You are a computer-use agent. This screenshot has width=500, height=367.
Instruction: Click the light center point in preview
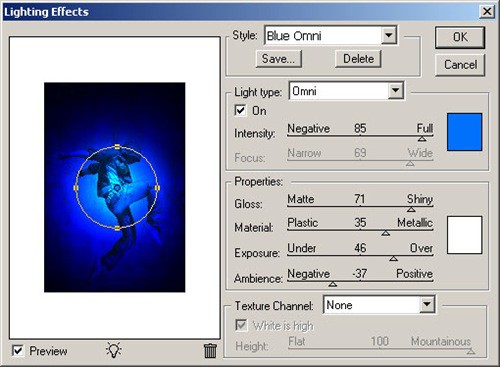click(x=117, y=188)
